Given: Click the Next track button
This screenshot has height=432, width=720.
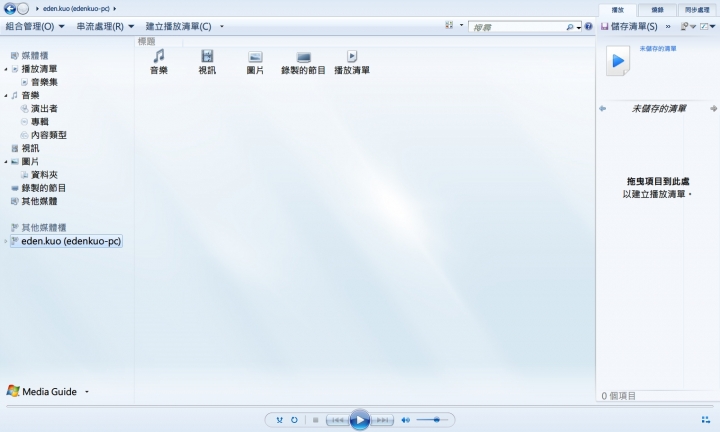Looking at the screenshot, I should (x=382, y=420).
